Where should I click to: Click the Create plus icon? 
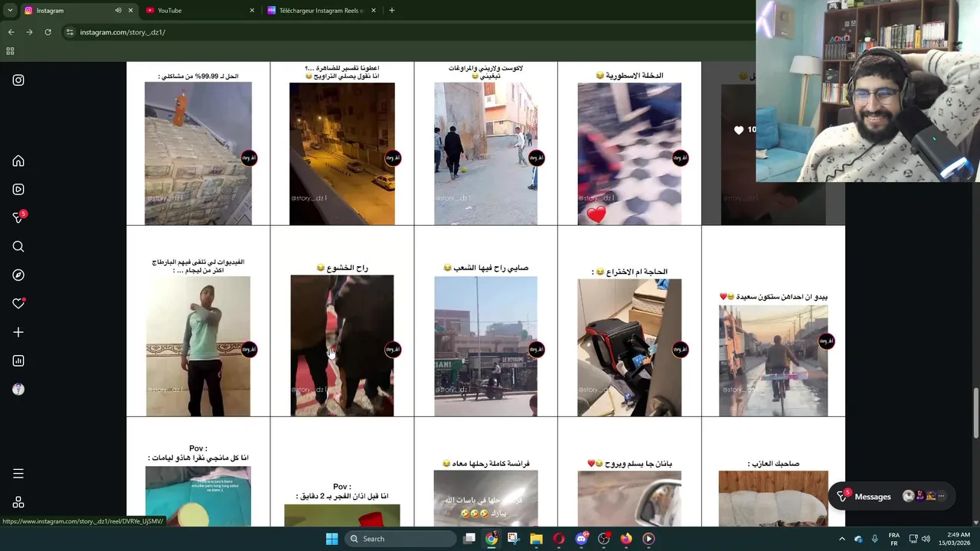pos(18,332)
